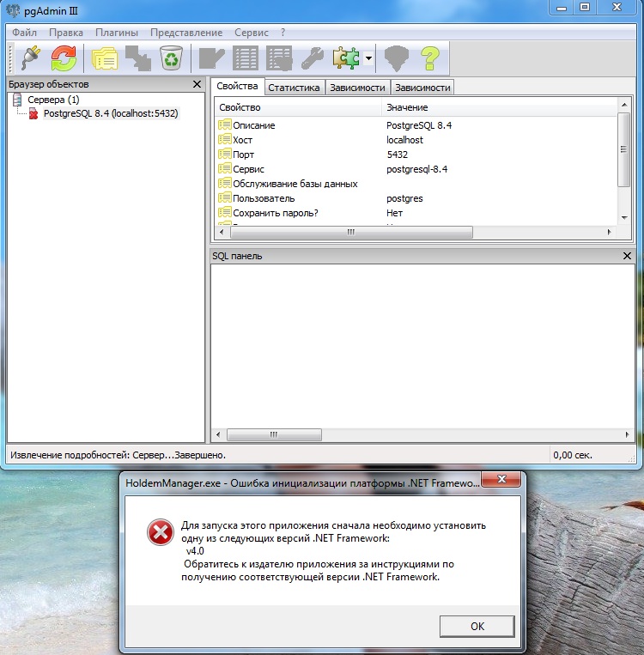The height and width of the screenshot is (655, 644).
Task: Click the SQL panel scroll right arrow
Action: click(x=628, y=434)
